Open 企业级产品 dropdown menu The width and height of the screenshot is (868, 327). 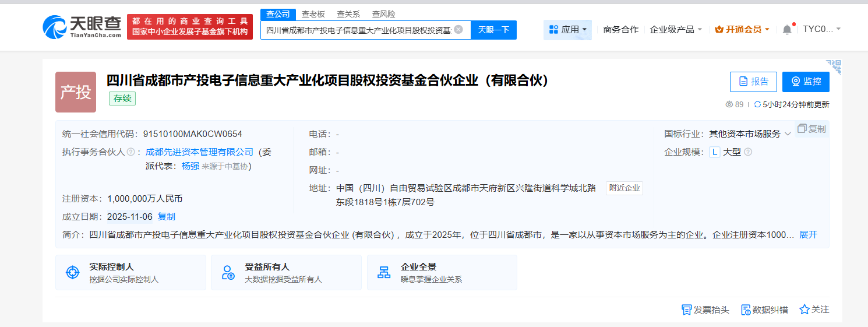point(676,30)
